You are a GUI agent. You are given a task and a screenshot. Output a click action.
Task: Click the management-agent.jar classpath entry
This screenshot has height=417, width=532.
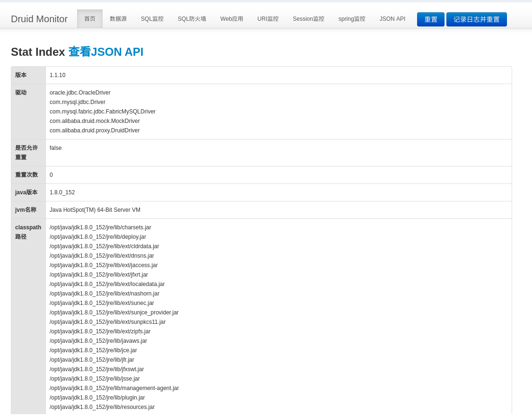(x=114, y=388)
